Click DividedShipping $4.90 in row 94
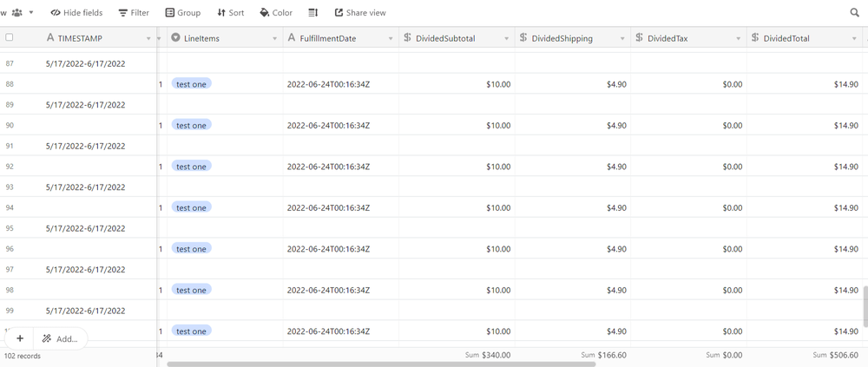This screenshot has width=868, height=367. (573, 207)
